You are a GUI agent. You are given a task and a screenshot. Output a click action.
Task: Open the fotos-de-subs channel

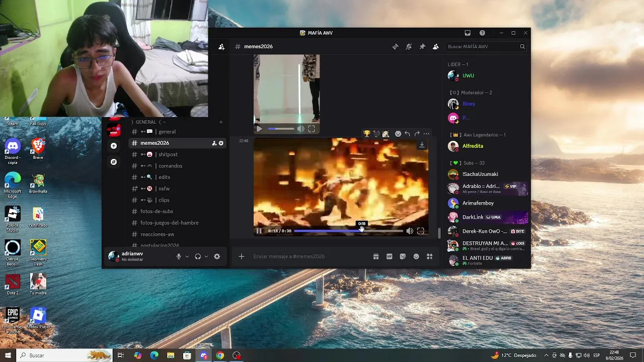tap(177, 211)
